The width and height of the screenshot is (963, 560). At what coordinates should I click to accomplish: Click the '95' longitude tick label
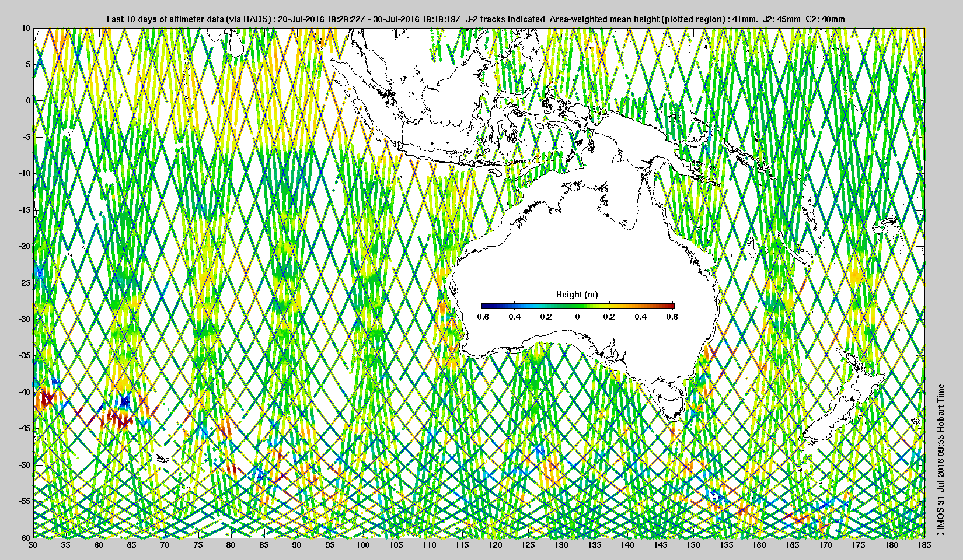[330, 545]
